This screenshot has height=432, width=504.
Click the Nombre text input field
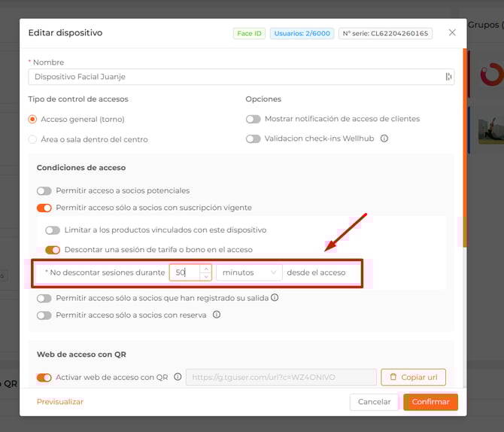[233, 77]
